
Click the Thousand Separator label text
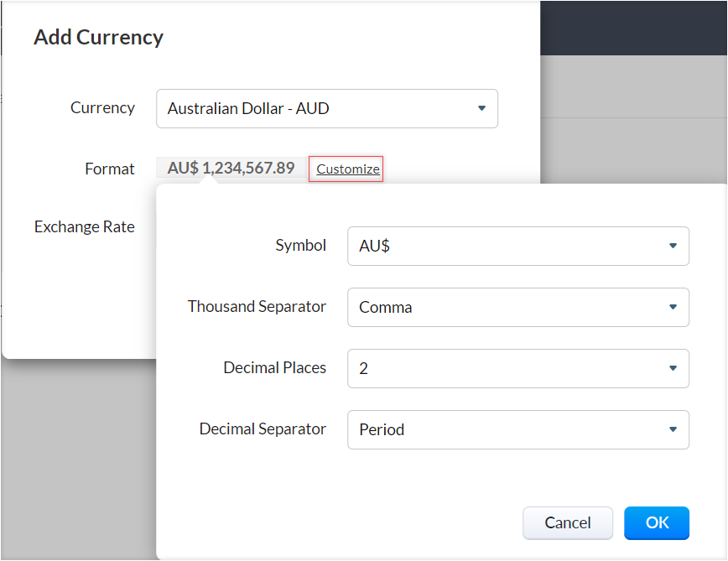pos(257,306)
